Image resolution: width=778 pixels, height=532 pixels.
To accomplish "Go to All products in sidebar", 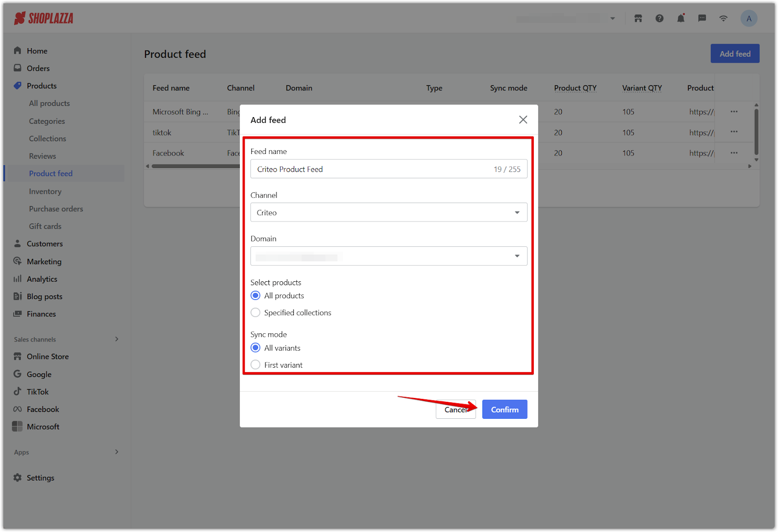I will [x=49, y=103].
